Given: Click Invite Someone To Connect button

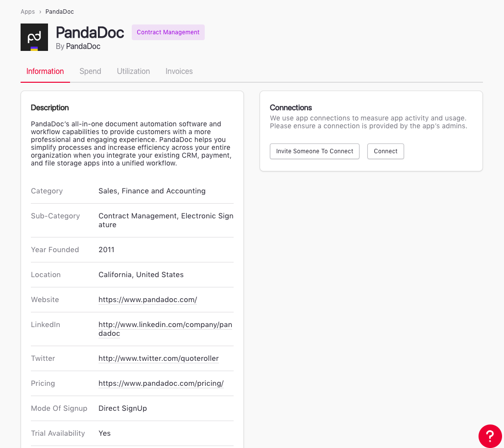Looking at the screenshot, I should [314, 151].
